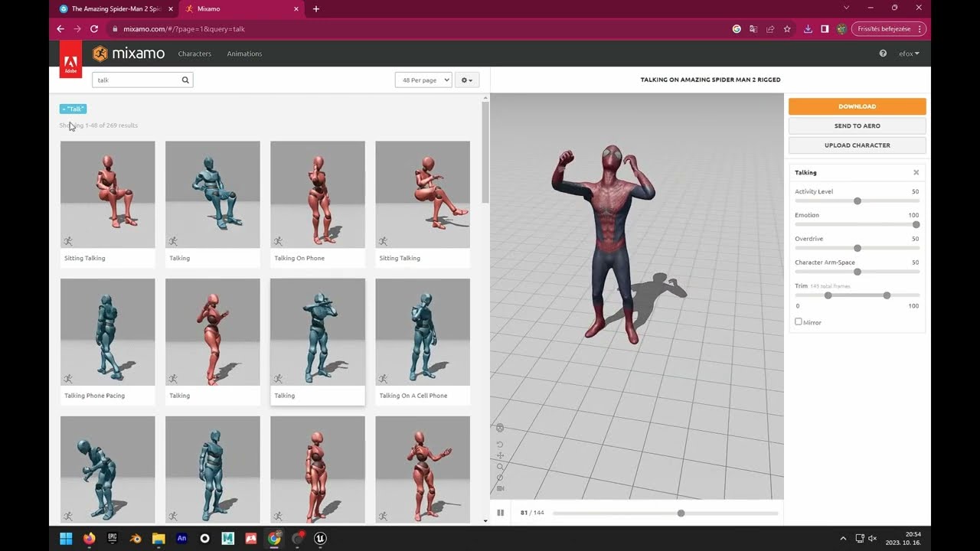
Task: Click the translate page icon
Action: pos(753,29)
